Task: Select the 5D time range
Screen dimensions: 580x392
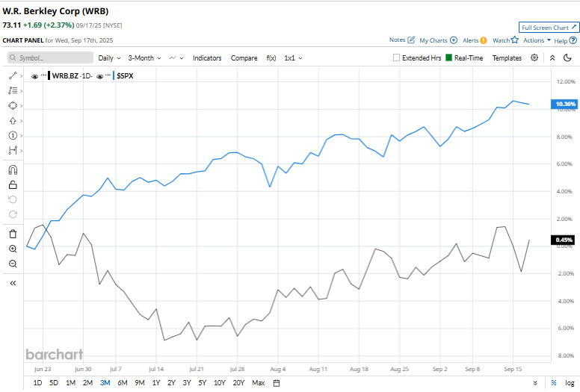Action: coord(54,383)
